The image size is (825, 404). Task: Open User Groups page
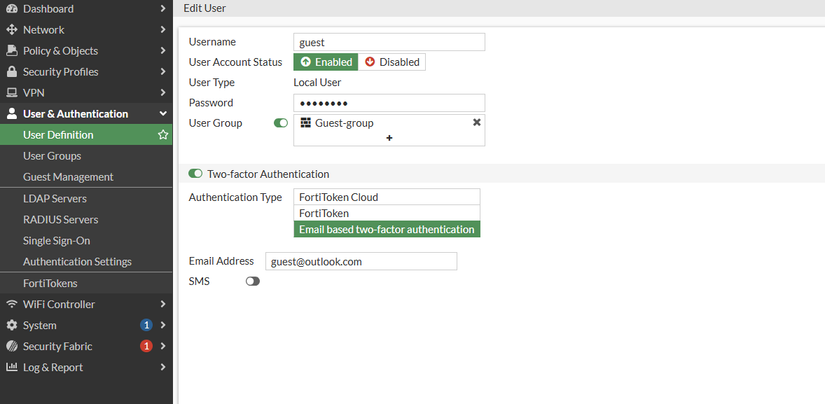coord(86,156)
